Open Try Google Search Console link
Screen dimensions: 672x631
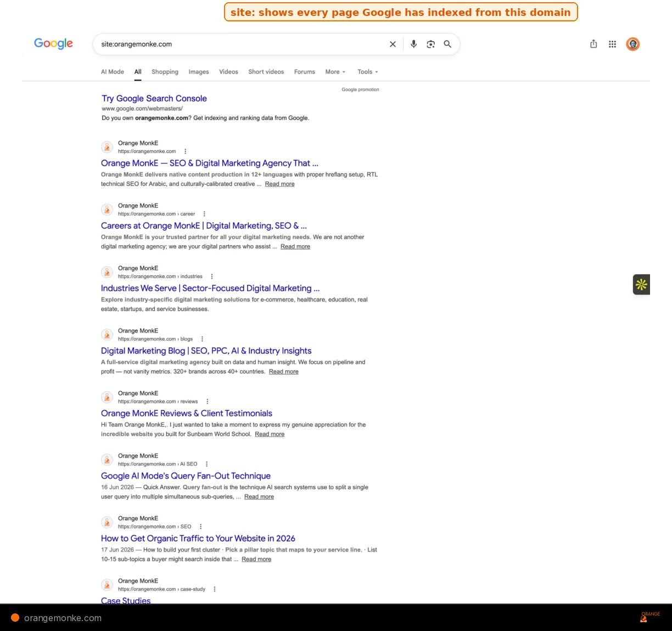point(154,99)
